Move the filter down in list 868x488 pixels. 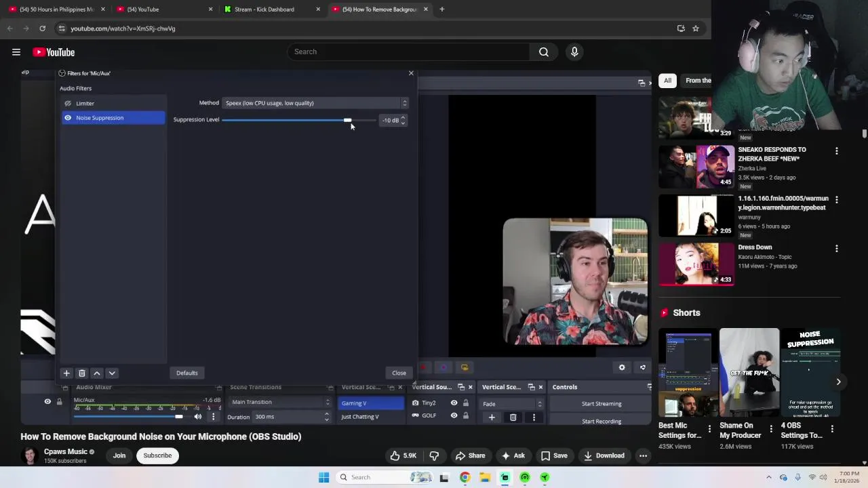[112, 373]
